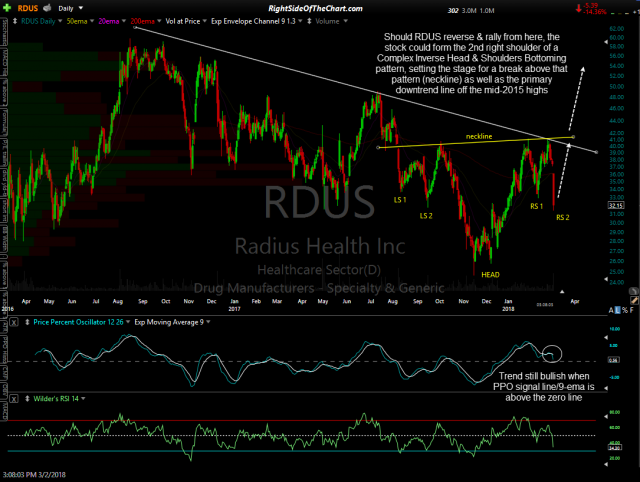Click the move handle before Volume
This screenshot has height=482, width=640.
point(309,21)
